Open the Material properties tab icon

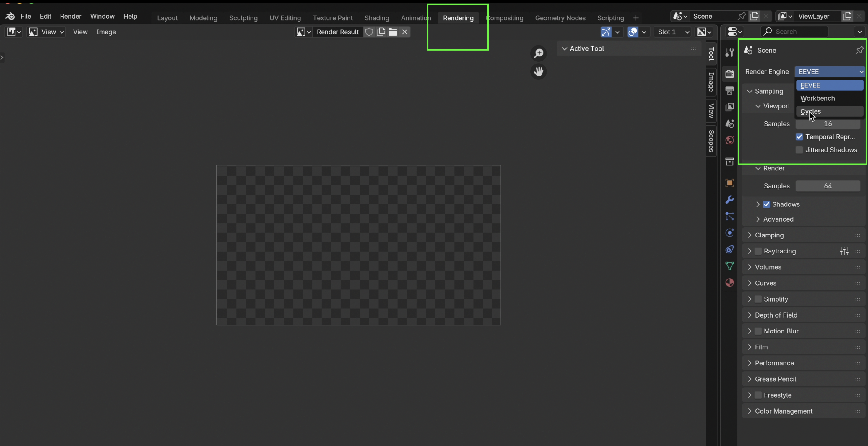[x=729, y=283]
